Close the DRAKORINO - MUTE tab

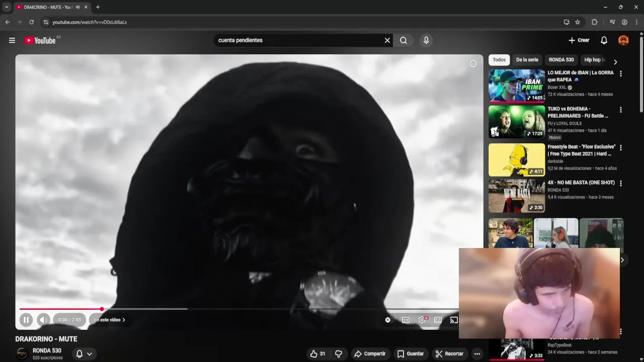point(86,7)
